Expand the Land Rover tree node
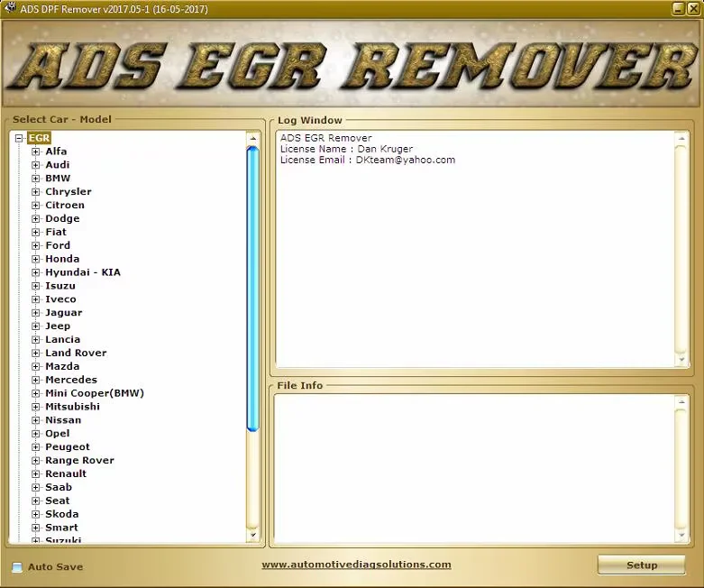The height and width of the screenshot is (588, 704). (35, 353)
